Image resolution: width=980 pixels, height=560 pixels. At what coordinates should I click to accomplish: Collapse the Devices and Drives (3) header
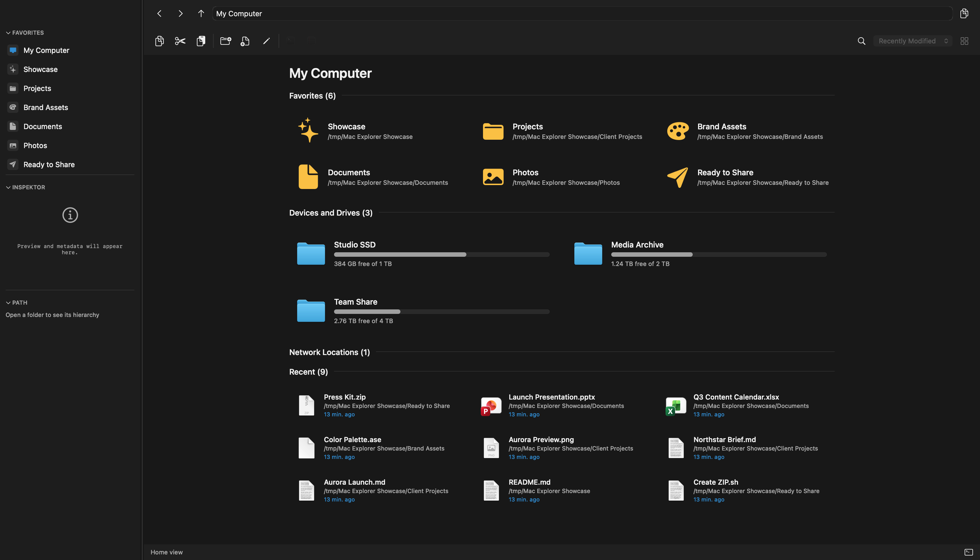pos(331,213)
